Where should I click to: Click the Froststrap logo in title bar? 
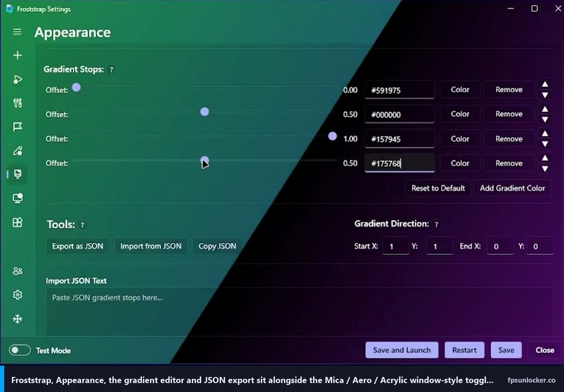[9, 8]
